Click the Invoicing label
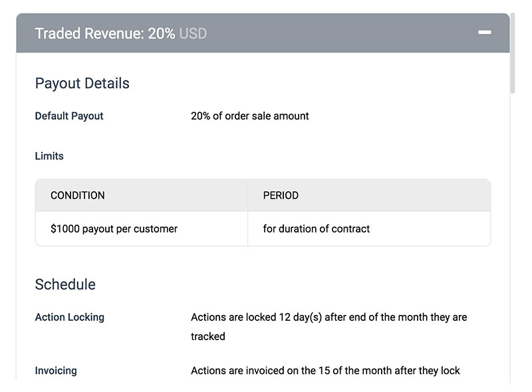Viewport: 532px width, 392px height. click(x=56, y=370)
